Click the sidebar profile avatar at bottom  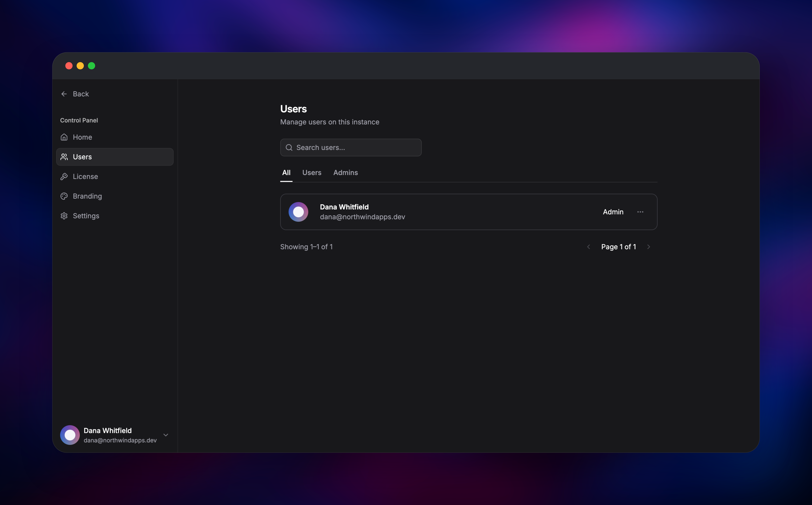tap(70, 435)
